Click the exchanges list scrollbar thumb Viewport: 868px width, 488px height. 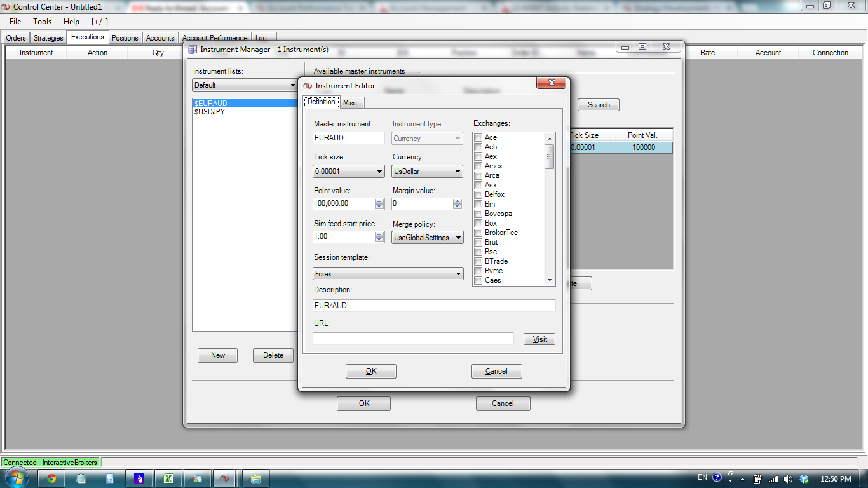(x=550, y=156)
